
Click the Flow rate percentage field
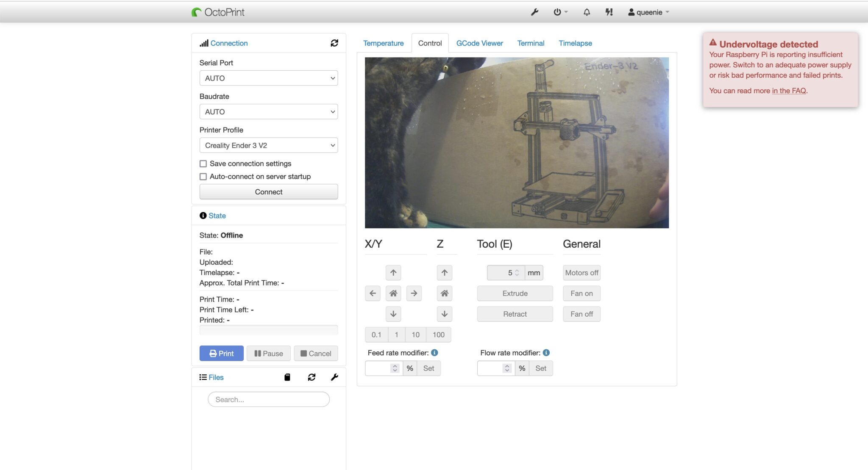496,368
